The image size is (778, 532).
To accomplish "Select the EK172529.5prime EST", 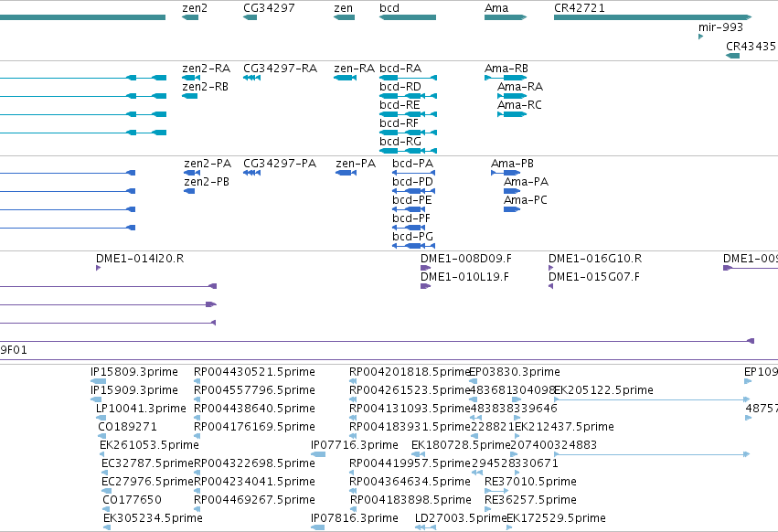I will (x=509, y=527).
